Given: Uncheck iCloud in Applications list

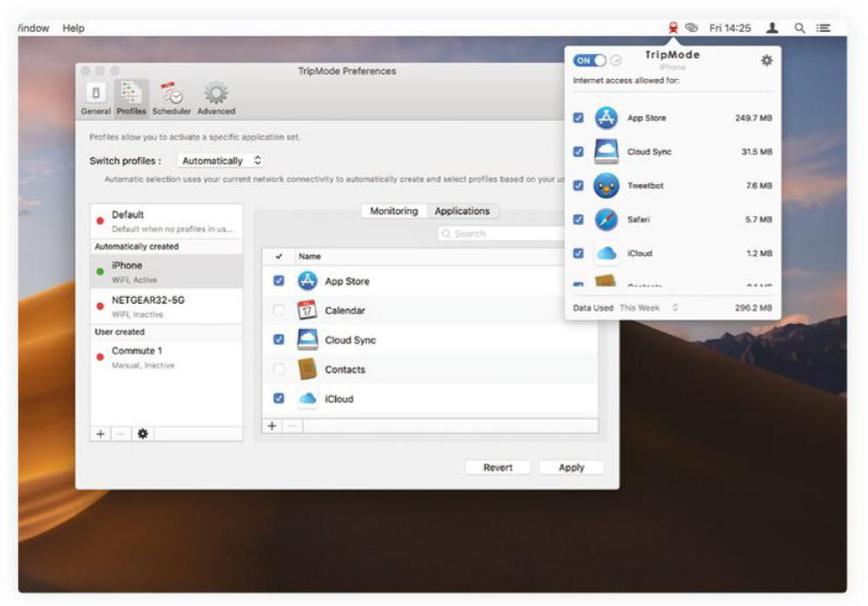Looking at the screenshot, I should pos(279,399).
